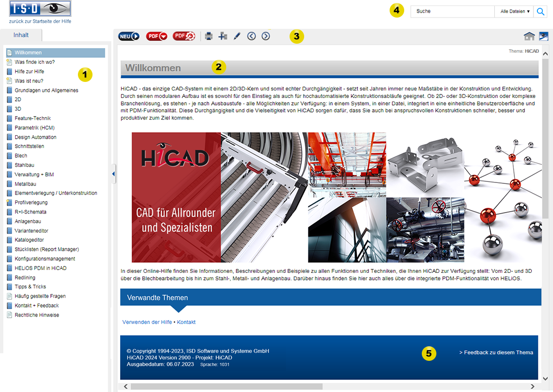Click the book icon next to Stahlbau
The image size is (553, 392).
(10, 165)
